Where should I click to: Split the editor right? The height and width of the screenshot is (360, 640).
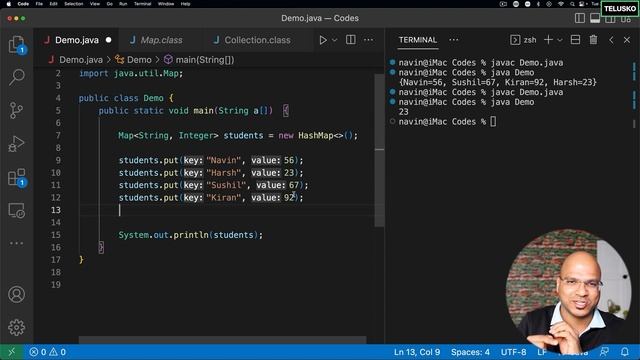click(x=351, y=40)
